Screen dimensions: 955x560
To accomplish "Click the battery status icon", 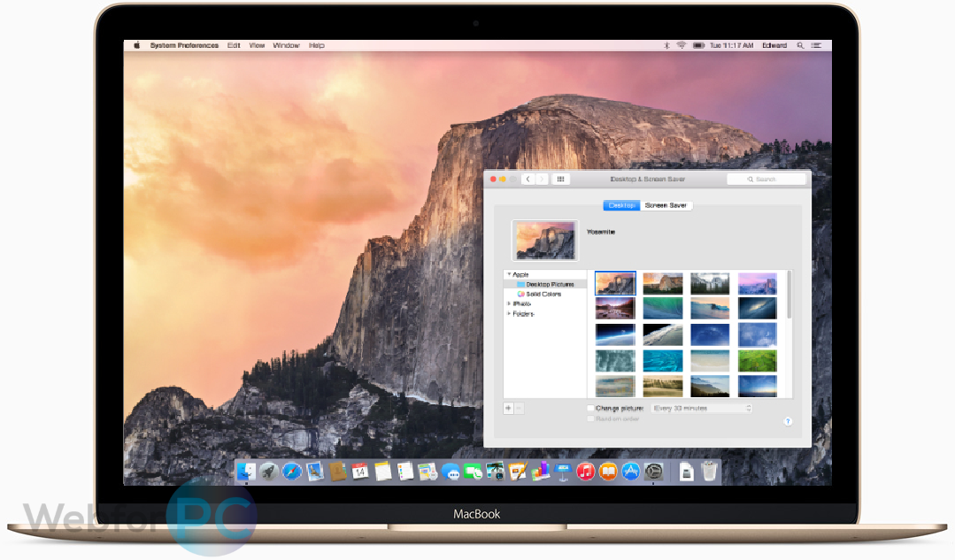I will [698, 45].
